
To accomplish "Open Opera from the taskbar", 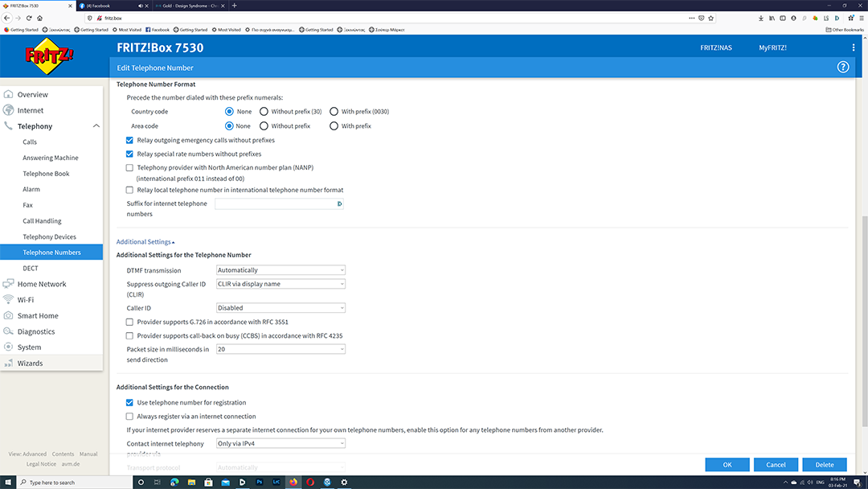I will tap(310, 482).
